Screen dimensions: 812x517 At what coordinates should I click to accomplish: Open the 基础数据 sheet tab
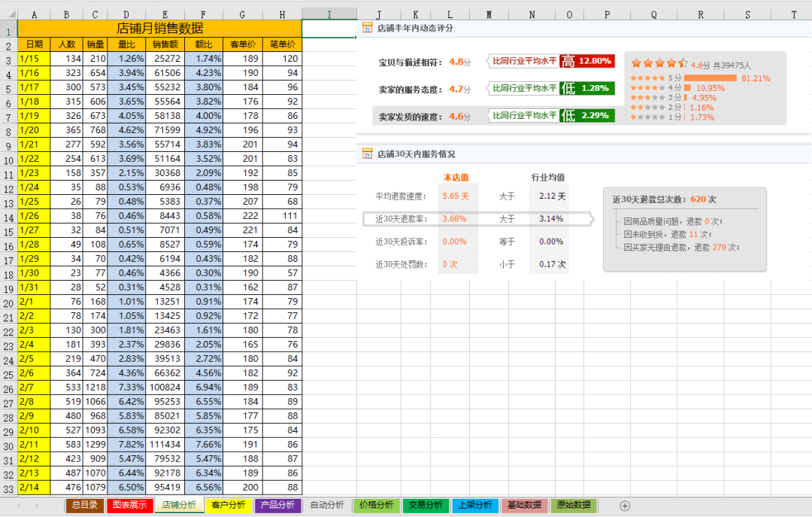(x=524, y=505)
